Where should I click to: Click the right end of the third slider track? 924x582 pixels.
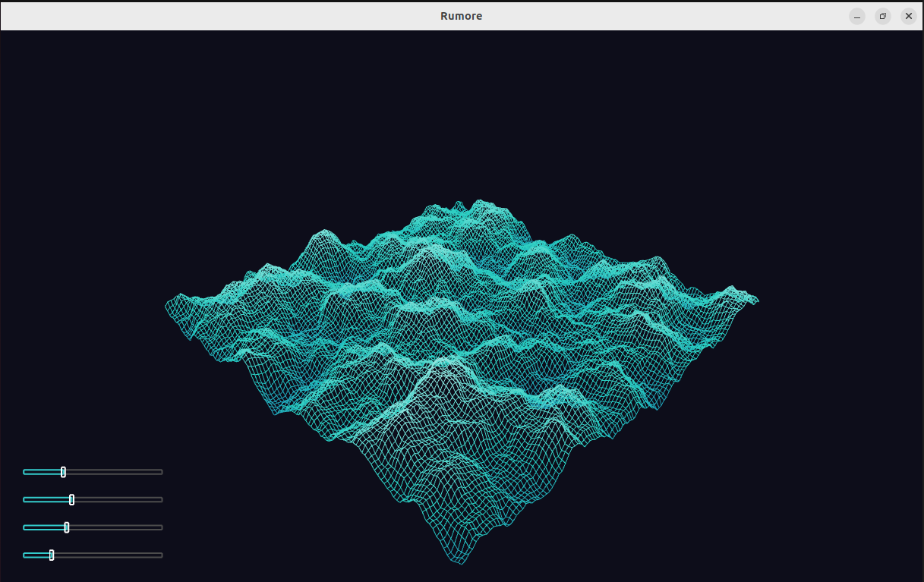pos(160,527)
